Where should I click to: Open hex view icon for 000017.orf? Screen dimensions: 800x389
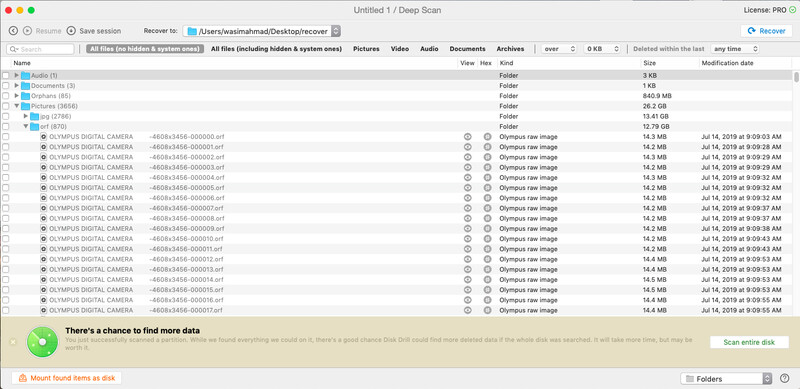pyautogui.click(x=487, y=310)
